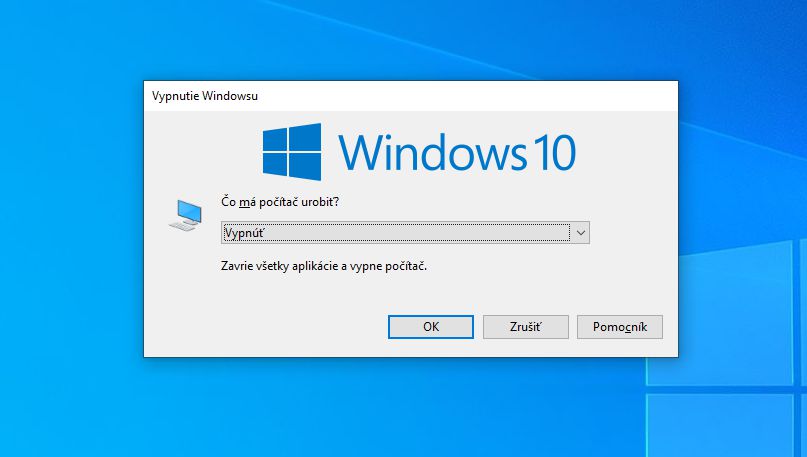This screenshot has width=807, height=457.
Task: Confirm shutdown with the OK button
Action: click(431, 327)
